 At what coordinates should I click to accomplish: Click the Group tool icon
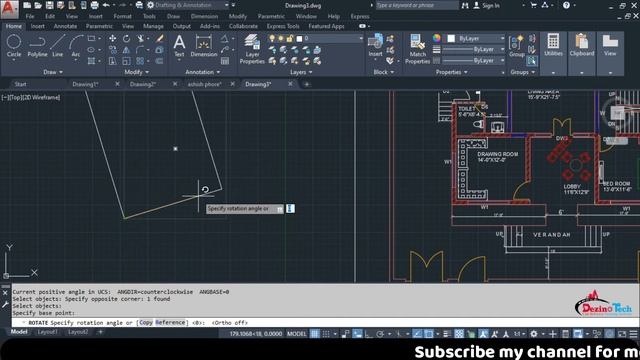(x=516, y=46)
